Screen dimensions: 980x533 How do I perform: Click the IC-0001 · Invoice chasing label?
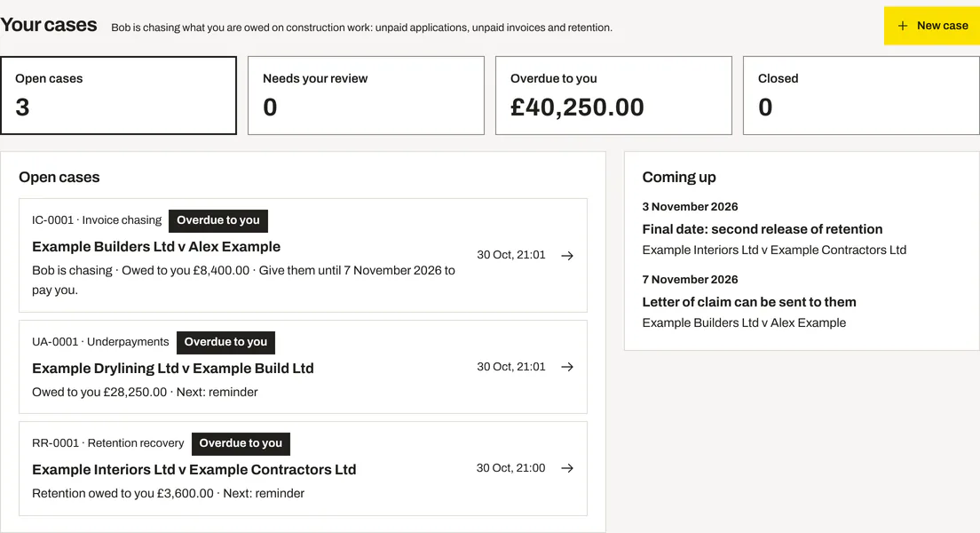coord(97,220)
